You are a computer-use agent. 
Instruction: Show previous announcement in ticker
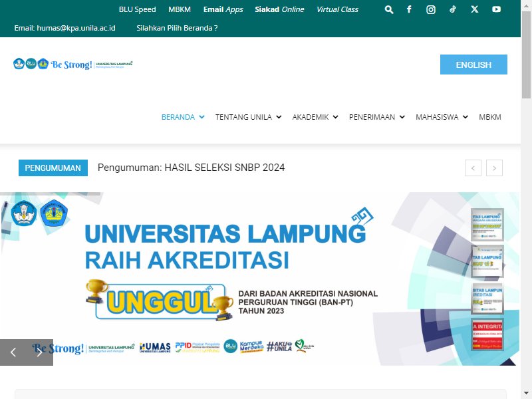click(473, 168)
